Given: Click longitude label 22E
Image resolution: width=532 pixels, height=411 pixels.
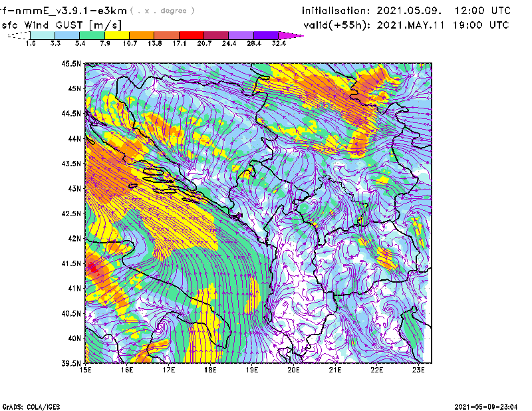Looking at the screenshot, I should point(376,370).
